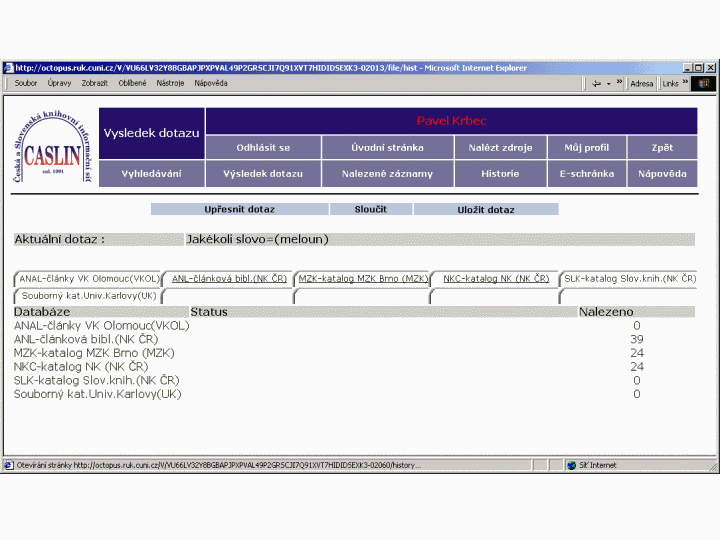Expand the toolbar overflow chevron beside back arrow
Viewport: 720px width, 540px height.
point(619,82)
